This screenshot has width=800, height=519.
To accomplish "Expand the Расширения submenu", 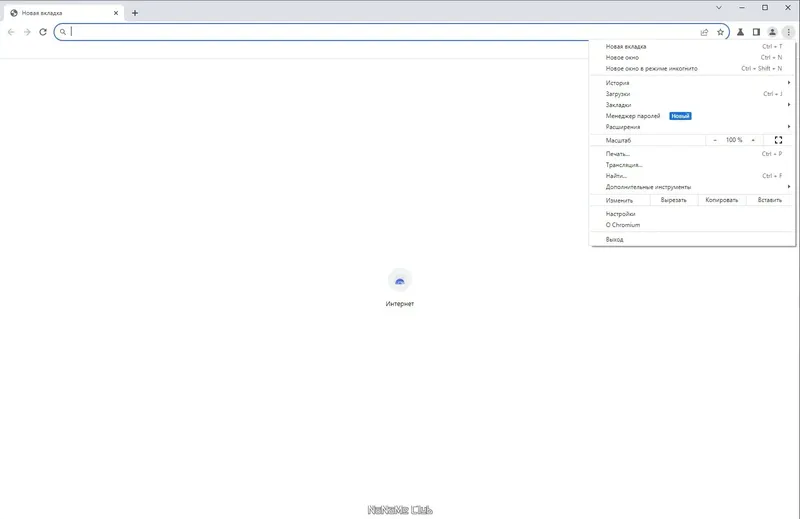I will click(x=692, y=127).
